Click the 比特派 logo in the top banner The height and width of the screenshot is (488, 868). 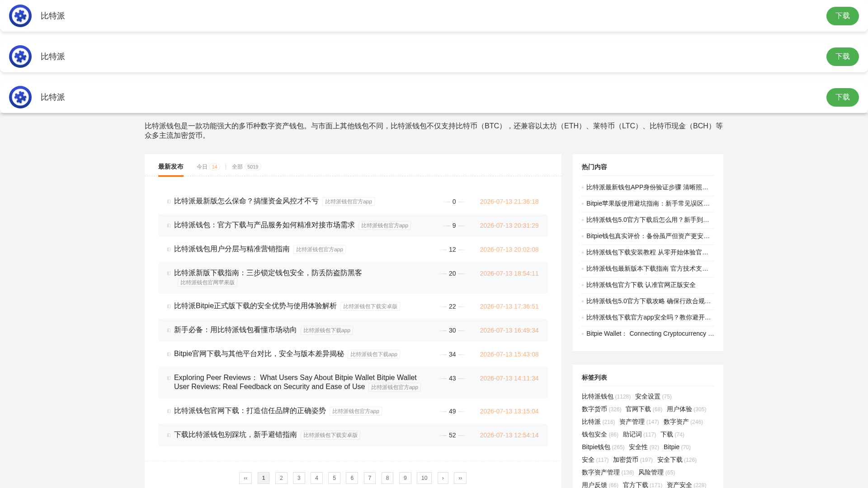[20, 16]
